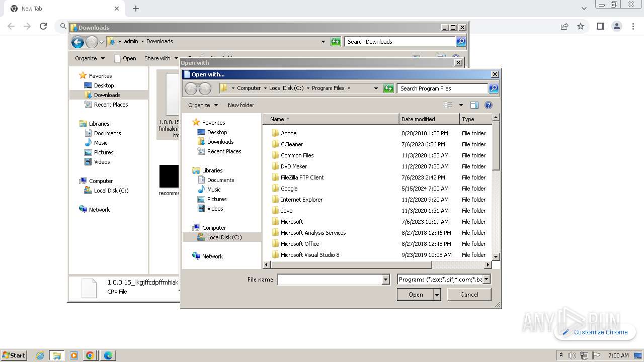Select the Java folder
This screenshot has height=362, width=644.
pyautogui.click(x=286, y=211)
